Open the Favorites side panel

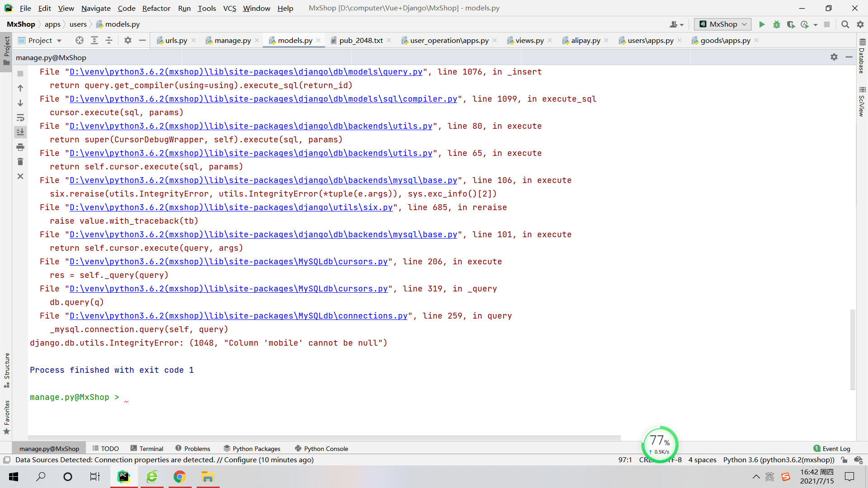6,417
